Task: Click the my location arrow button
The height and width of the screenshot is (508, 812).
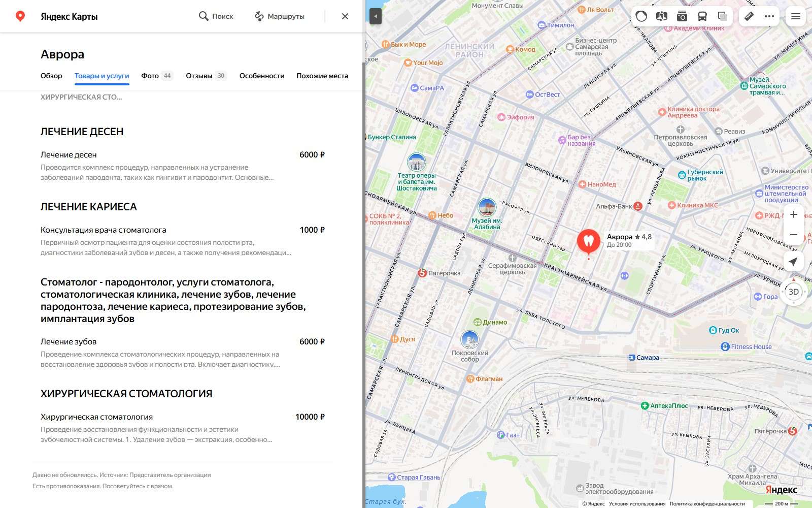Action: tap(793, 262)
